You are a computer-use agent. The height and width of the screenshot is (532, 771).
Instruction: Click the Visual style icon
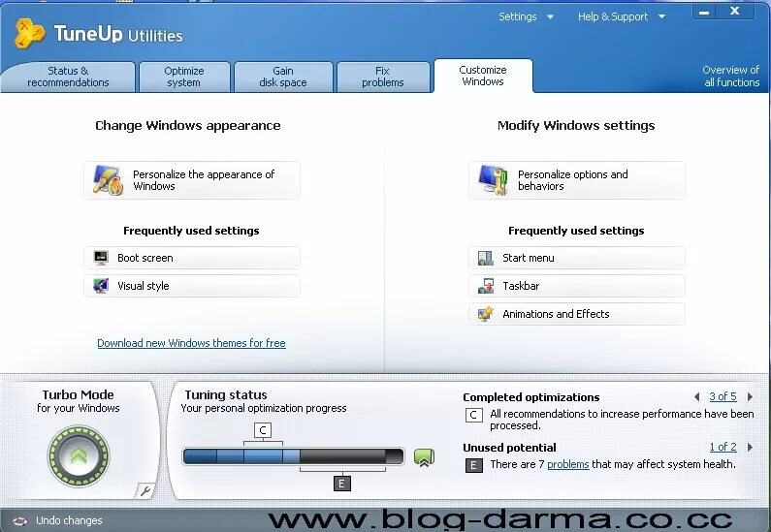[x=101, y=286]
